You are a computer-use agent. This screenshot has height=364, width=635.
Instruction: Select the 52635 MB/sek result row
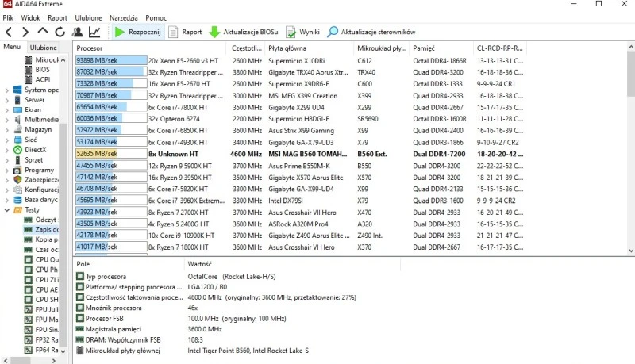(238, 153)
